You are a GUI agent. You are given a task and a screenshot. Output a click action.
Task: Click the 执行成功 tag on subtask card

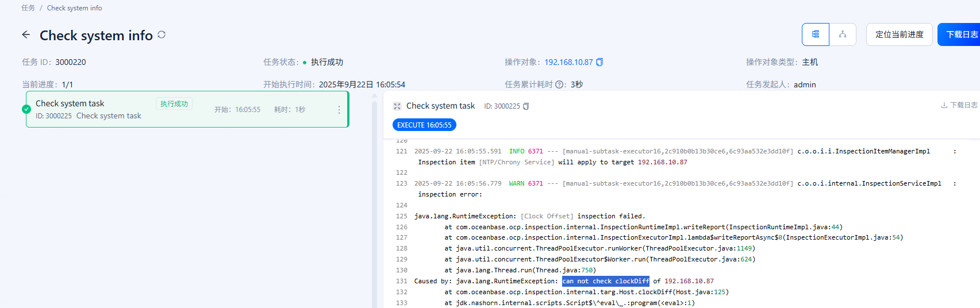pyautogui.click(x=174, y=104)
